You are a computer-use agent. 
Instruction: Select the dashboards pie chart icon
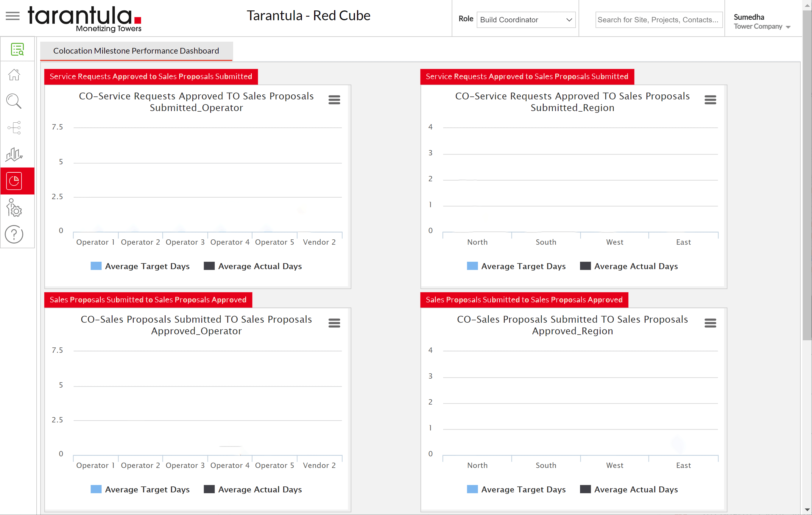click(x=14, y=181)
